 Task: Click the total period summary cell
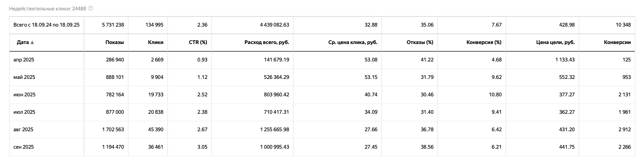(x=46, y=25)
